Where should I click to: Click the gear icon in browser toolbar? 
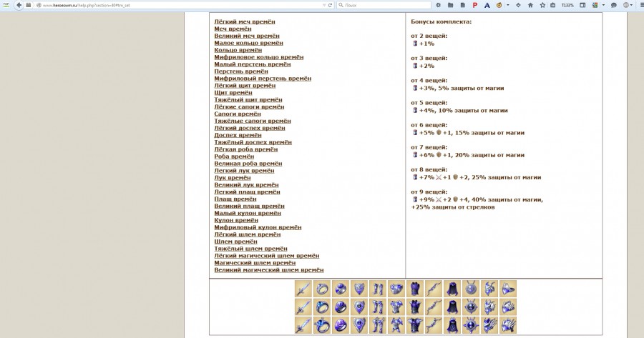[x=438, y=5]
